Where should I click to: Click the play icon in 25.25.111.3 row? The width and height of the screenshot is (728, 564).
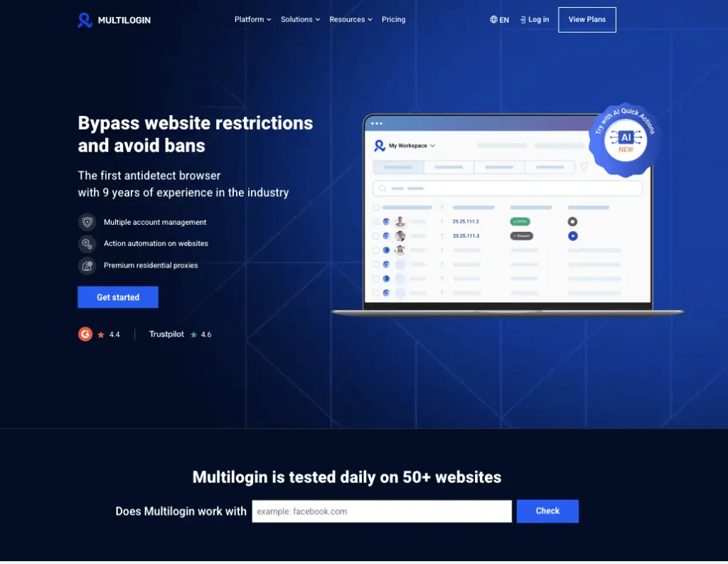(572, 236)
